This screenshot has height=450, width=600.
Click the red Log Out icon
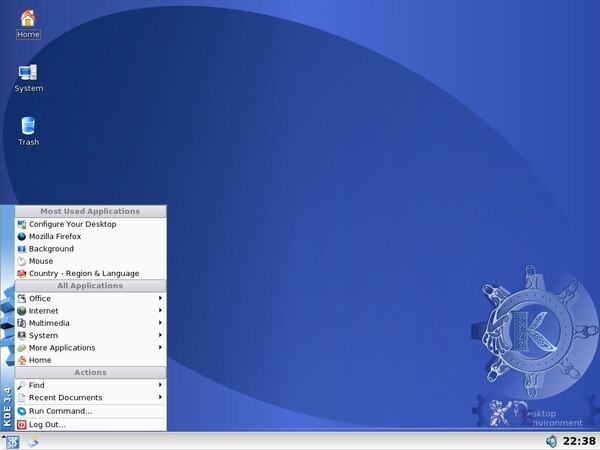pos(22,424)
